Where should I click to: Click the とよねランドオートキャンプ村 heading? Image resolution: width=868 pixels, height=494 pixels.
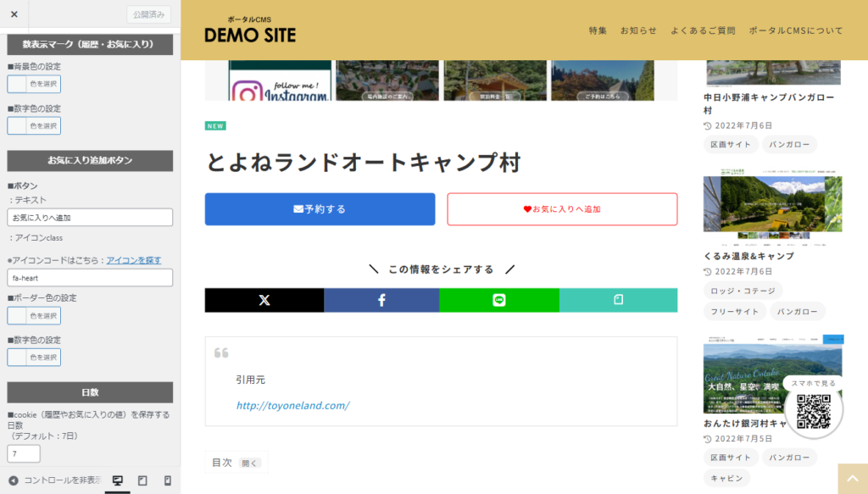coord(363,162)
